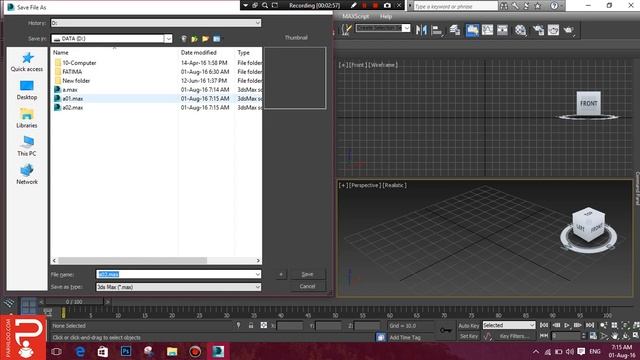640x360 pixels.
Task: Open the Schematic View icon
Action: [x=502, y=30]
